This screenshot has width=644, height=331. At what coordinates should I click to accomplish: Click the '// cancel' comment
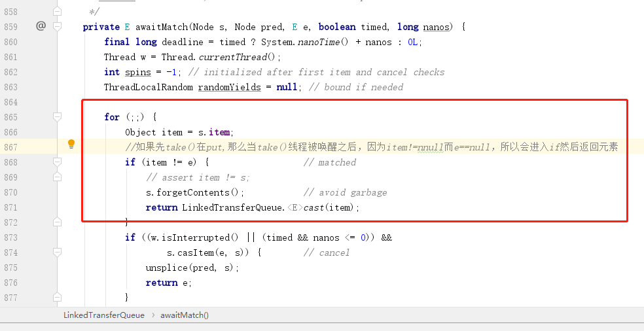327,253
